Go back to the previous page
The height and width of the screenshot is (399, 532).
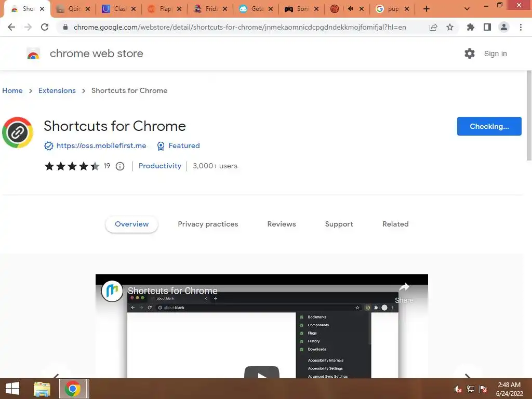coord(11,27)
